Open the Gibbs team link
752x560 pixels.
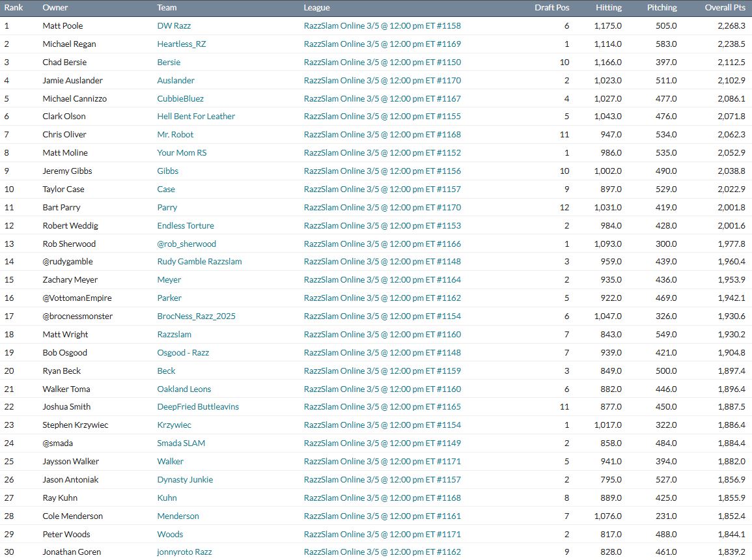[168, 171]
